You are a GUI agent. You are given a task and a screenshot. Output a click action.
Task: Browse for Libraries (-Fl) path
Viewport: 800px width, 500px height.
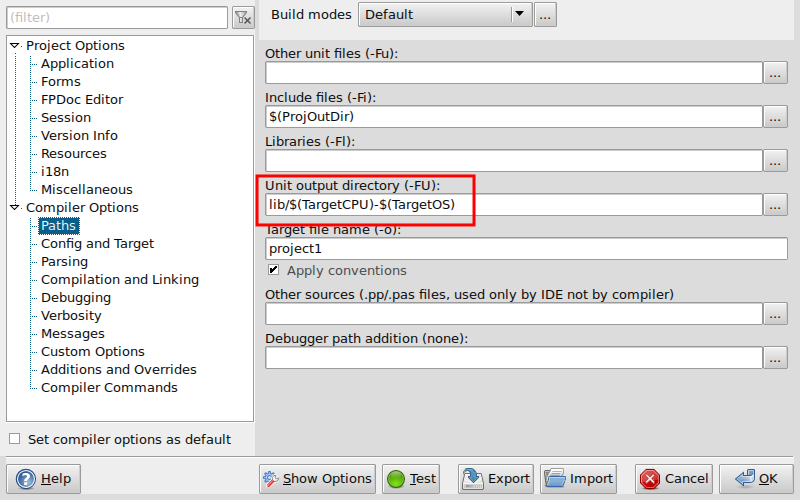point(775,161)
